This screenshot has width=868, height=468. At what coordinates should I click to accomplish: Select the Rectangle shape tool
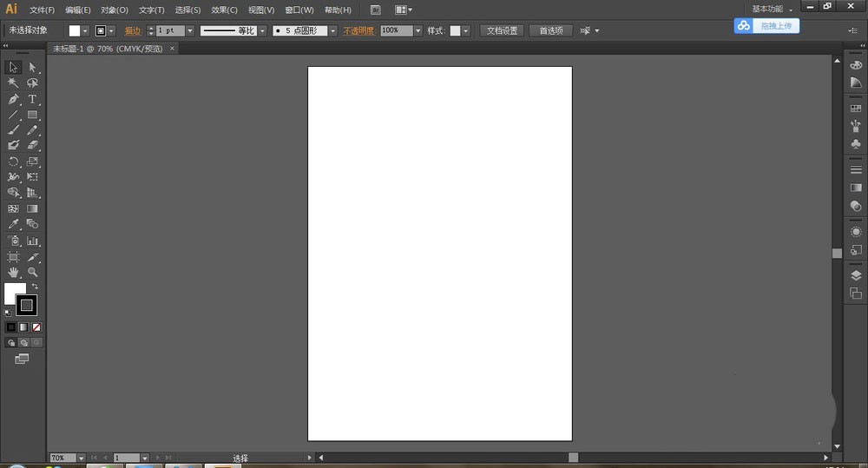(32, 115)
